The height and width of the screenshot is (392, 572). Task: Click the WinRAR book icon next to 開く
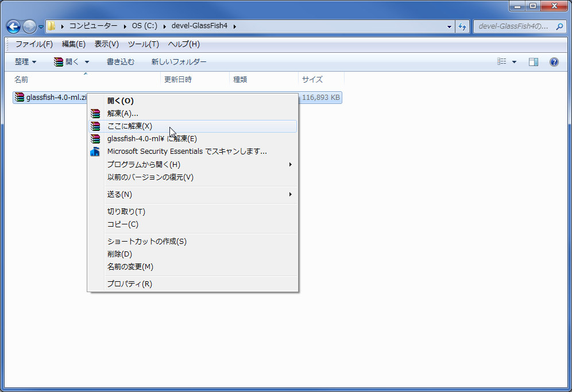pyautogui.click(x=57, y=61)
